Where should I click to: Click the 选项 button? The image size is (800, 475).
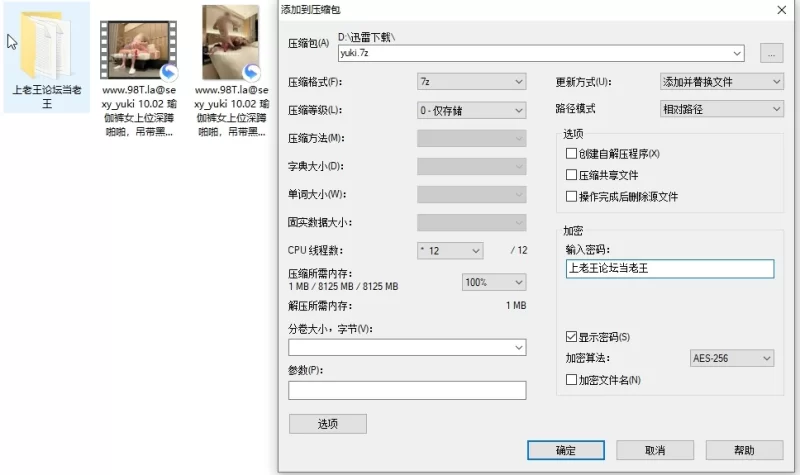tap(328, 424)
